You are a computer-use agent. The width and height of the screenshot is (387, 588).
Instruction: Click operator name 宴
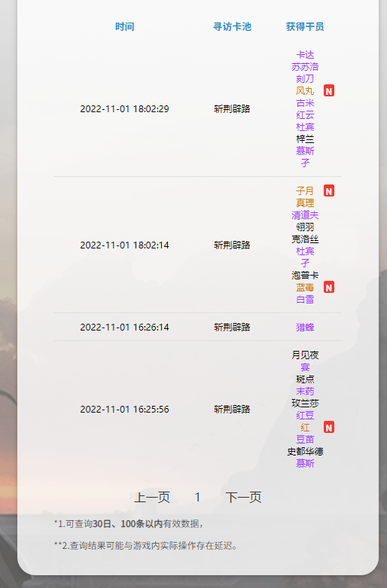click(305, 367)
